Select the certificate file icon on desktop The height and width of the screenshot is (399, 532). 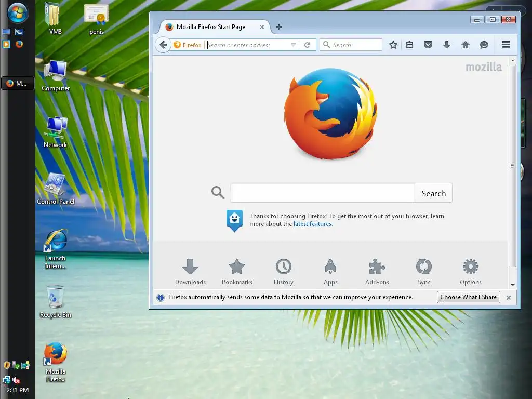(97, 19)
